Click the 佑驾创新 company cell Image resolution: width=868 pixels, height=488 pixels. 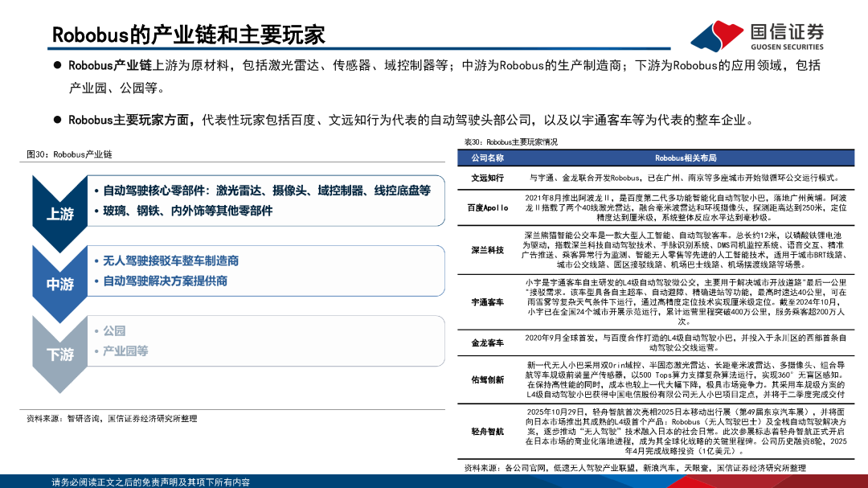(488, 379)
